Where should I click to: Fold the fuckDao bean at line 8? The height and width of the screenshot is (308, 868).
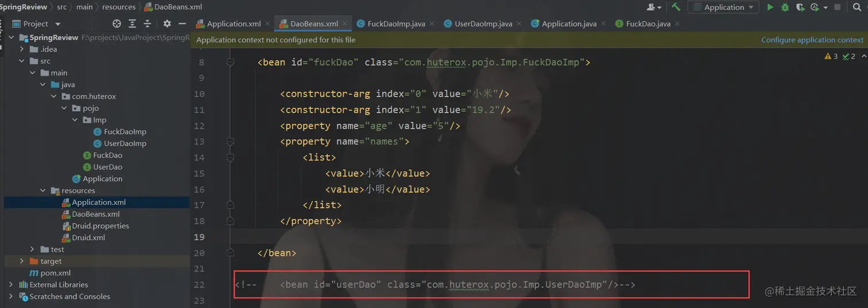pyautogui.click(x=230, y=62)
